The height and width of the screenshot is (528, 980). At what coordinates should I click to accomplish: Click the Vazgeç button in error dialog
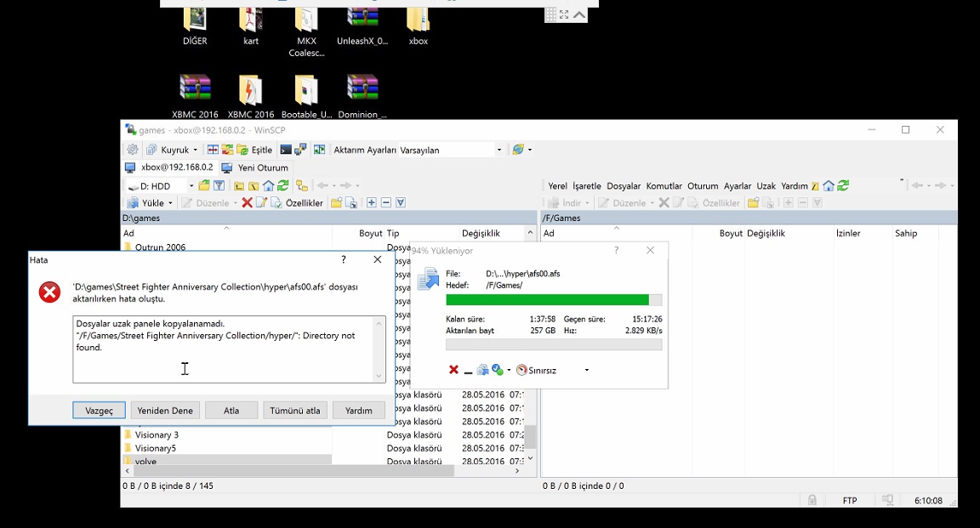click(x=99, y=410)
